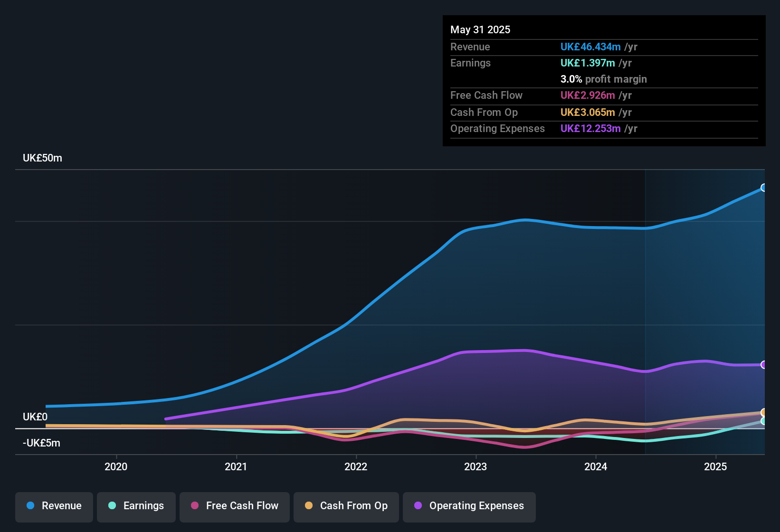
Task: Toggle the Earnings series off
Action: pos(136,506)
